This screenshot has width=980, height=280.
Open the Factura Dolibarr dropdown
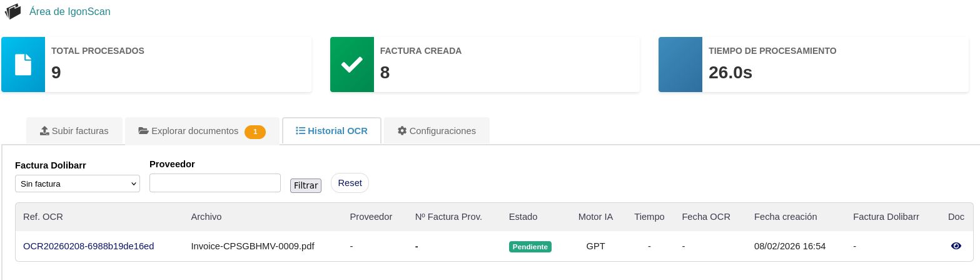coord(78,184)
